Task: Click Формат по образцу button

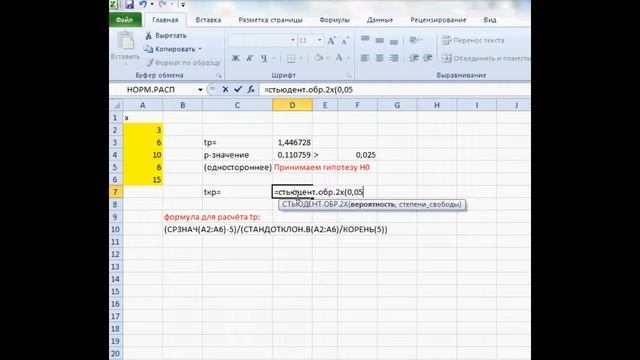Action: coord(183,62)
